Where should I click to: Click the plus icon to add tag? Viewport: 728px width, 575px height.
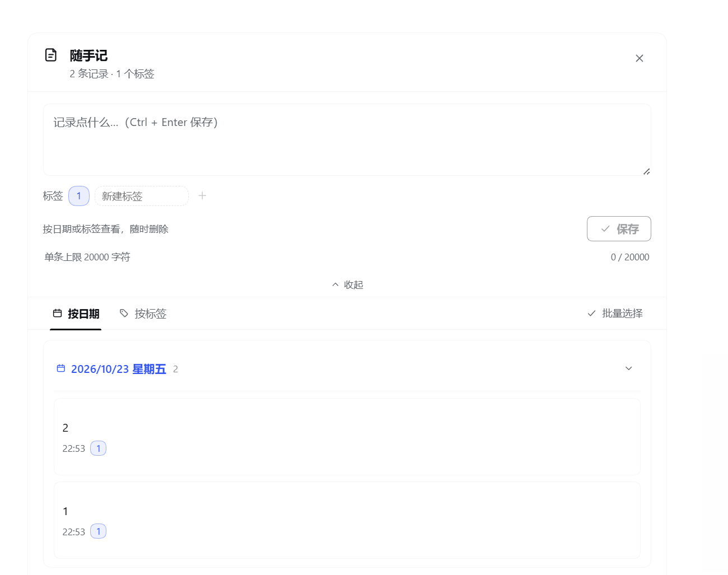[202, 195]
